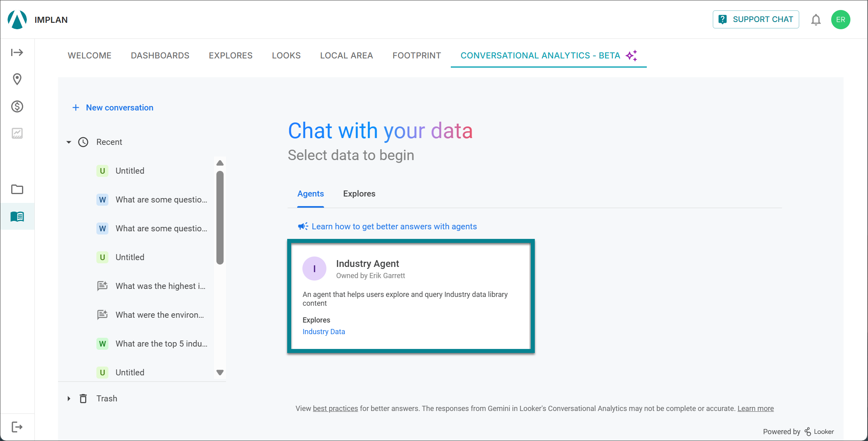Click the 'Owned by Erik Garrett' text
Viewport: 868px width, 441px height.
coord(370,276)
